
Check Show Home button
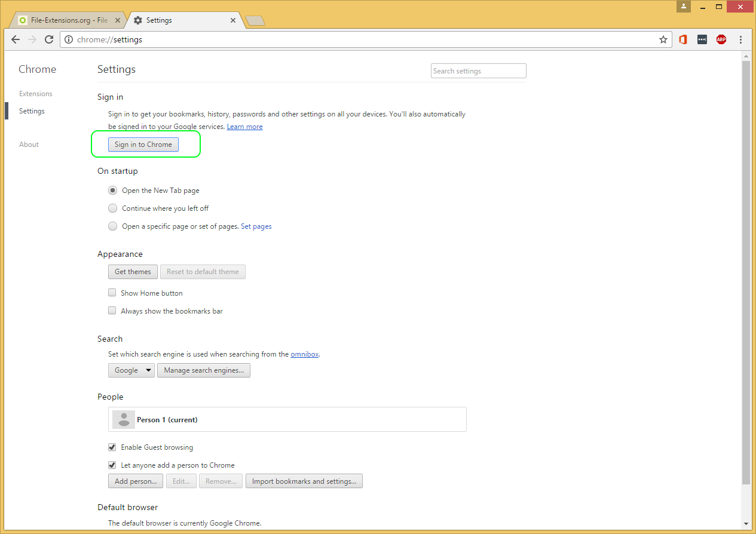tap(112, 293)
